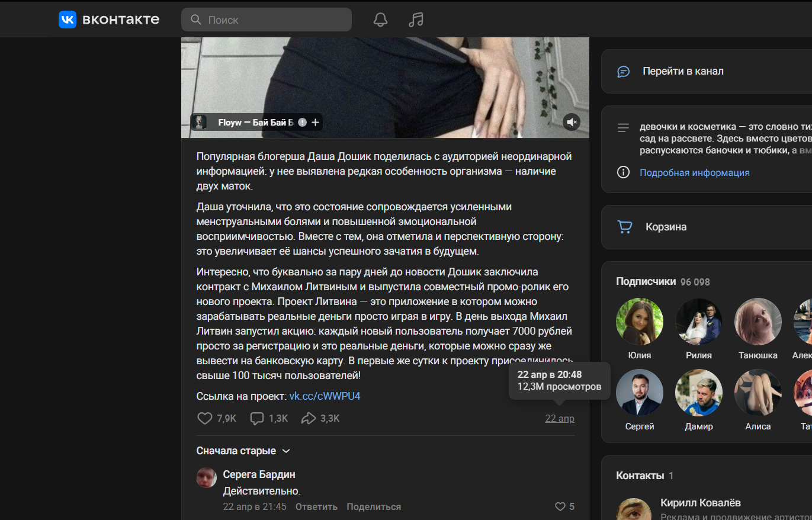Image resolution: width=812 pixels, height=520 pixels.
Task: Click the name Сергей under the avatar
Action: tap(640, 426)
